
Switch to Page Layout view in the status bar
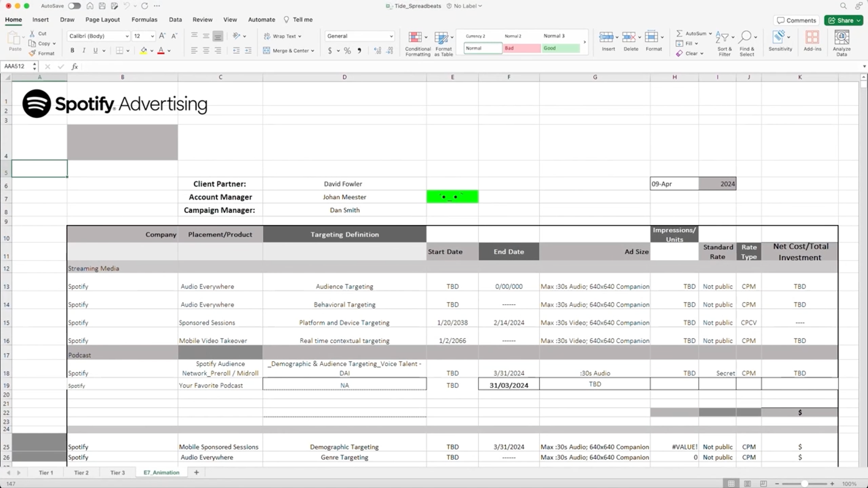point(748,484)
